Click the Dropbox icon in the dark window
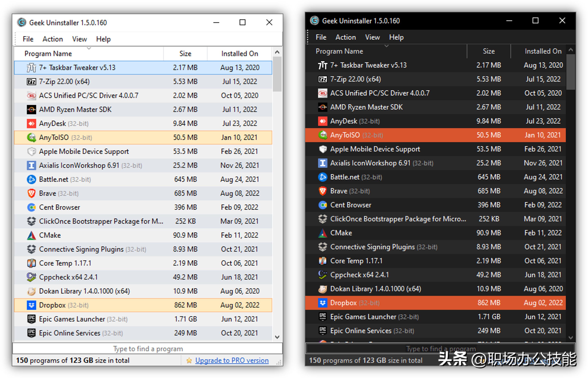Viewport: 588px width, 378px height. coord(323,303)
